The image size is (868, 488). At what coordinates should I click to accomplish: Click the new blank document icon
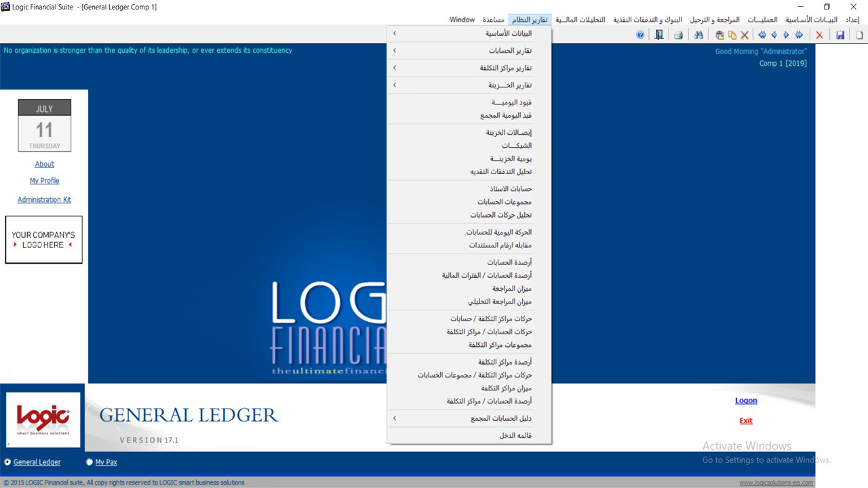pos(860,35)
